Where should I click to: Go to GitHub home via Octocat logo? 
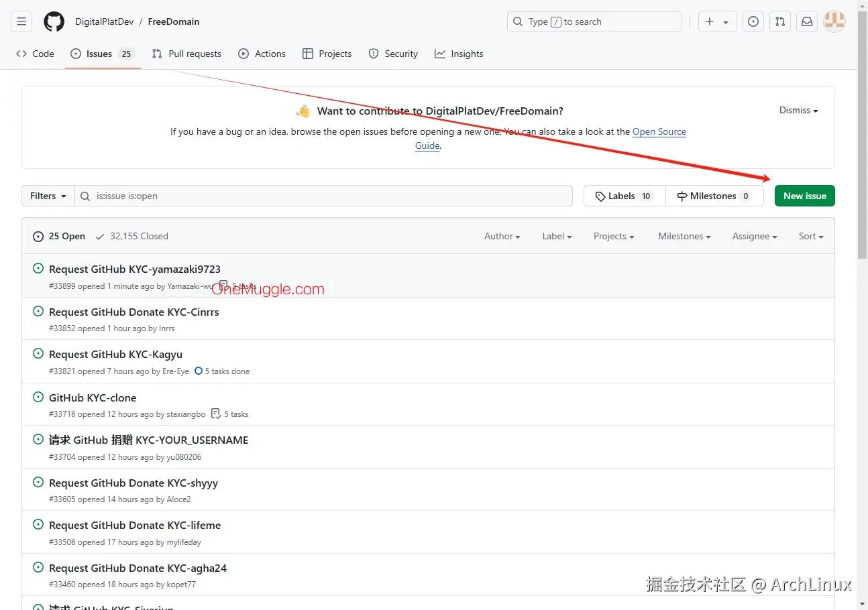coord(54,21)
